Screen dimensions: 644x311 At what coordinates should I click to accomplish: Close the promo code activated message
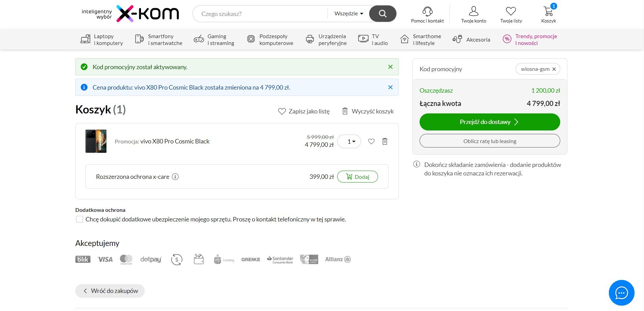coord(390,67)
